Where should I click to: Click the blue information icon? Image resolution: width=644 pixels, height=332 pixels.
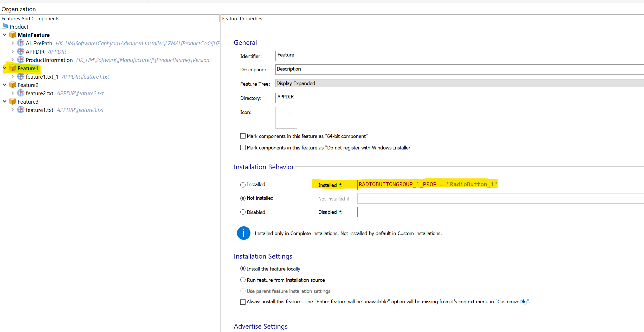(x=244, y=233)
